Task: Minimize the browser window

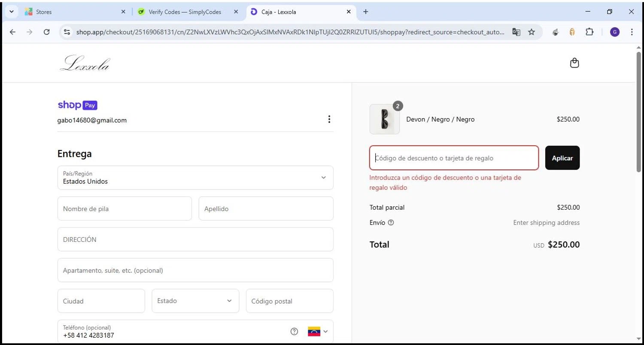Action: tap(588, 12)
